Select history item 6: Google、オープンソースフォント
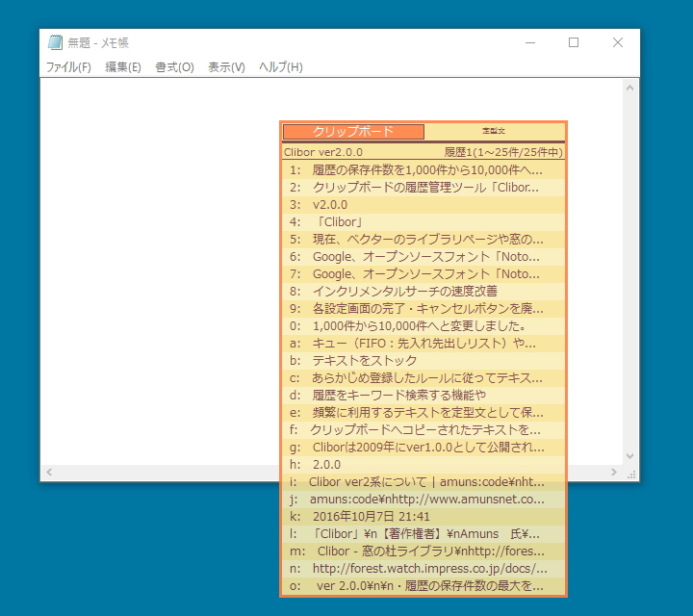 423,257
